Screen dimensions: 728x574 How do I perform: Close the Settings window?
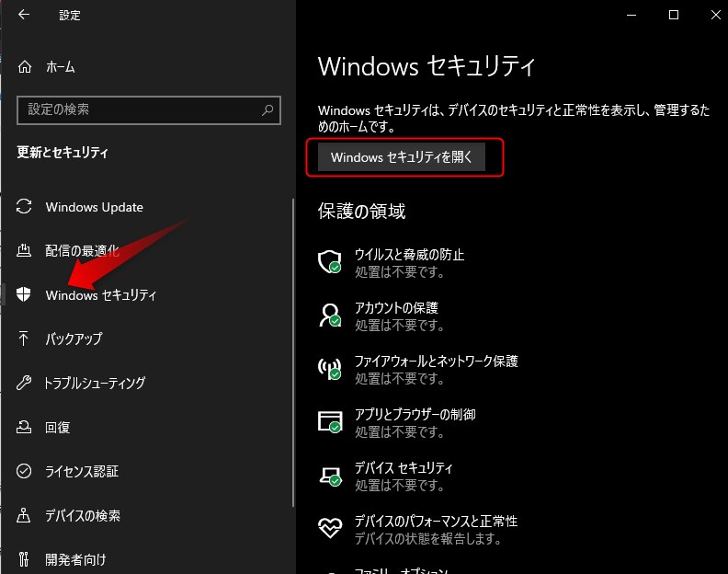715,15
